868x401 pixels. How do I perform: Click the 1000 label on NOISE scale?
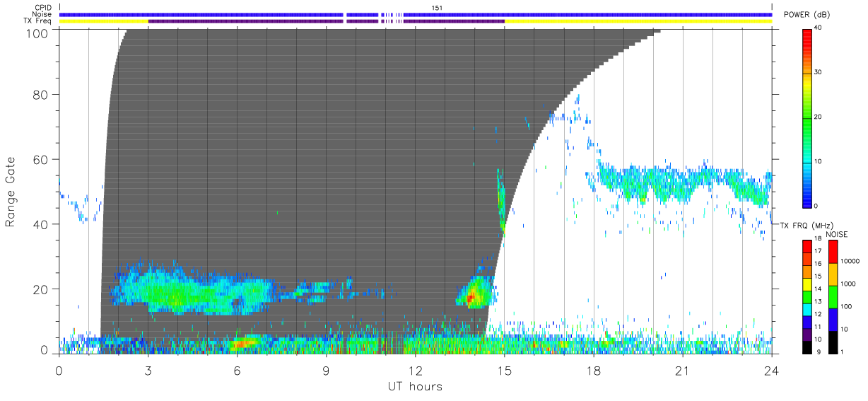(x=850, y=284)
